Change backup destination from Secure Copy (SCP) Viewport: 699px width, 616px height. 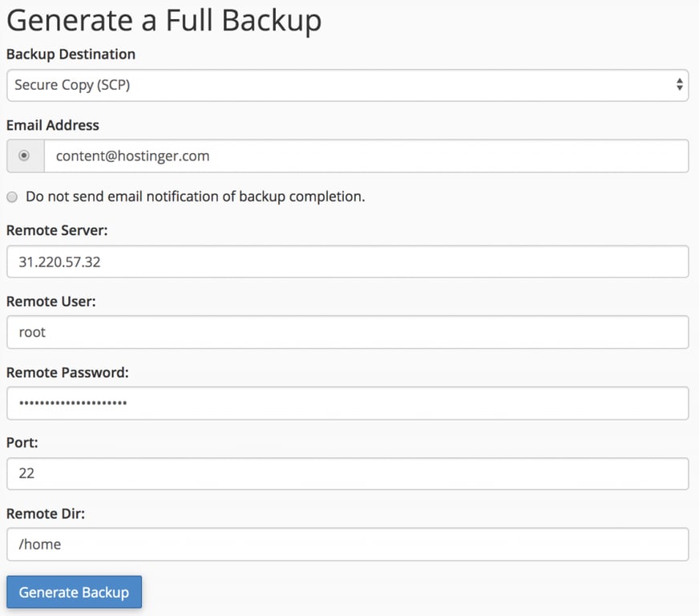(345, 85)
